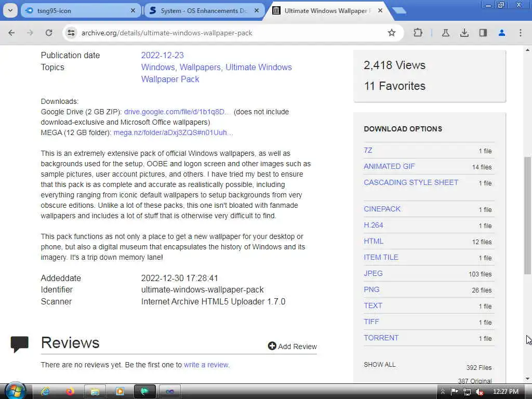This screenshot has width=532, height=399.
Task: Click the muted volume tray icon
Action: pos(479,392)
